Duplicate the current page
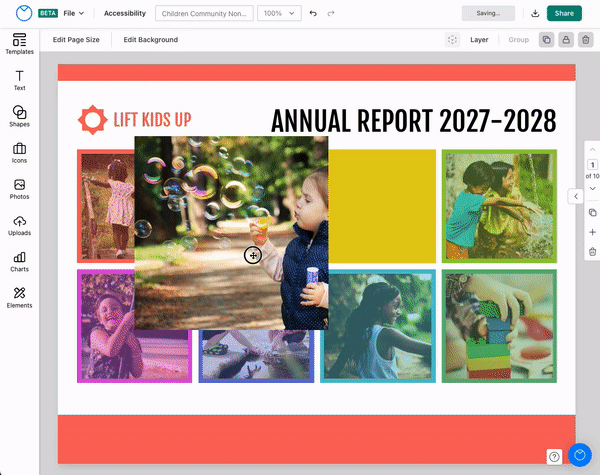This screenshot has height=475, width=600. point(592,212)
